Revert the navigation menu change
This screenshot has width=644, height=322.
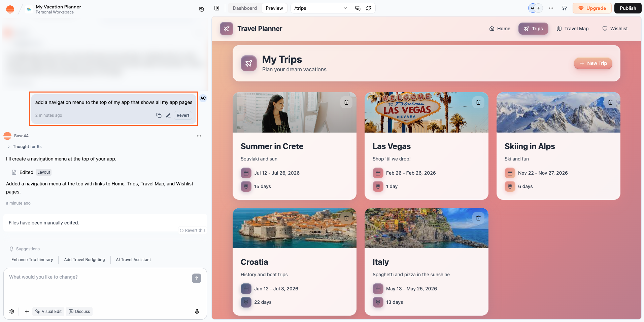(182, 115)
